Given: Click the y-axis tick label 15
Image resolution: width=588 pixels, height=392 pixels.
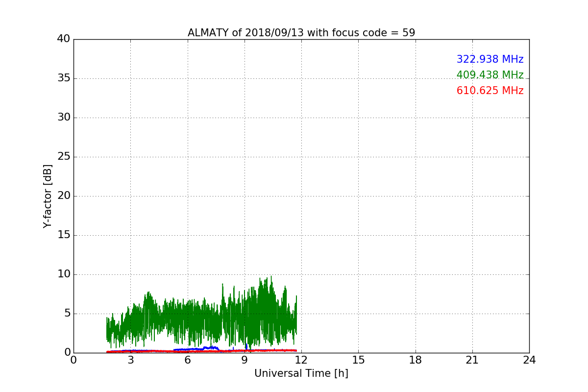Looking at the screenshot, I should coord(64,235).
